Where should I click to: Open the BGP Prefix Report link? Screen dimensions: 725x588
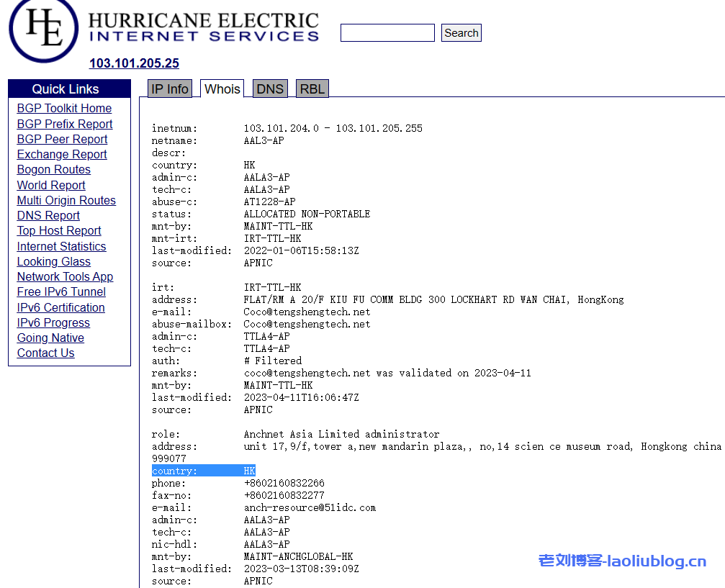click(65, 124)
